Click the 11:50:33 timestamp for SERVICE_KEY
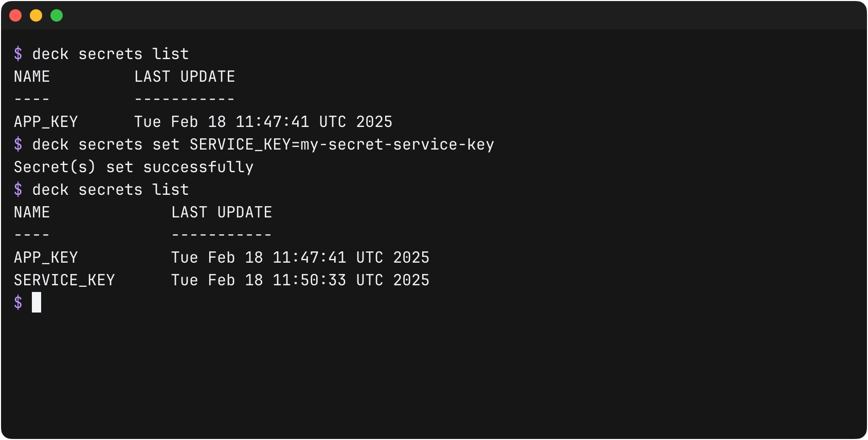The image size is (868, 440). [x=309, y=280]
